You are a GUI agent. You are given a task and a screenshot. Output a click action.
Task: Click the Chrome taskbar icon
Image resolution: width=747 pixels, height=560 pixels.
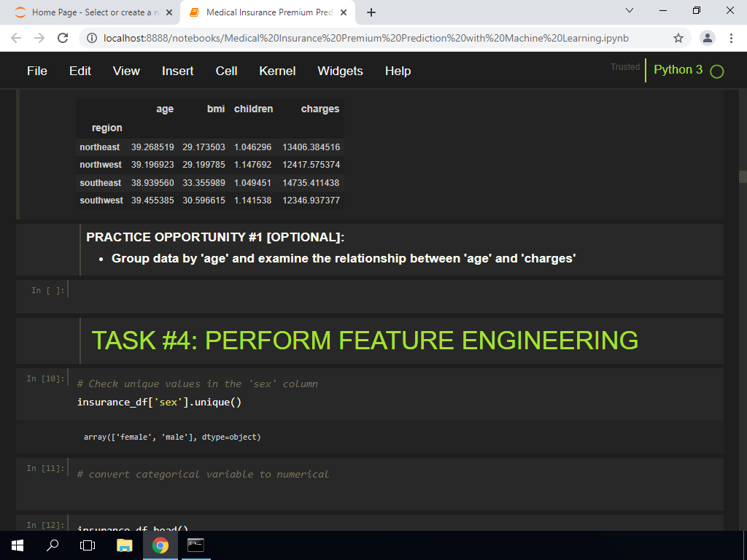coord(160,545)
